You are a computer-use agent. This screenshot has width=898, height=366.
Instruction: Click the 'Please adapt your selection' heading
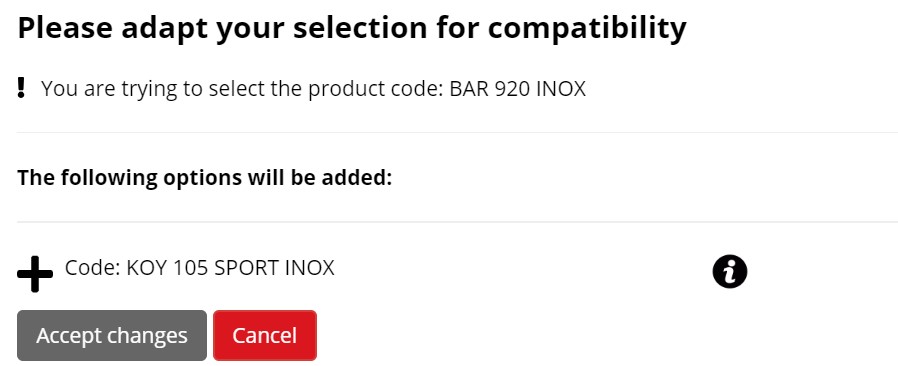(352, 27)
